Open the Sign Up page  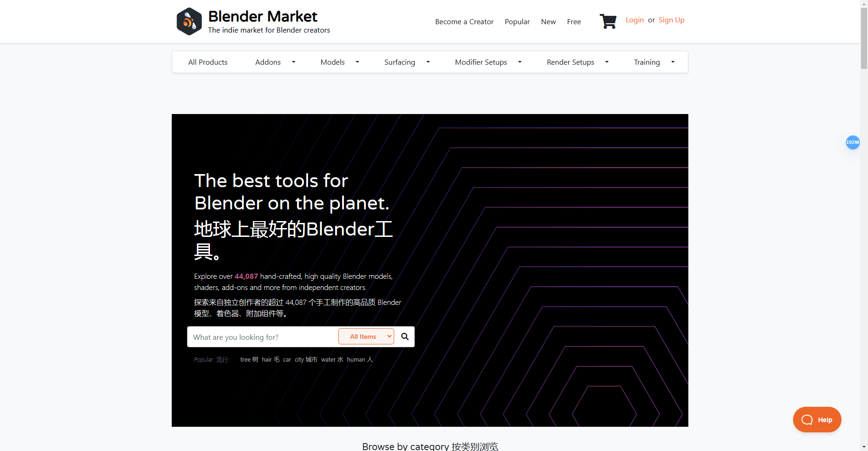pos(671,20)
